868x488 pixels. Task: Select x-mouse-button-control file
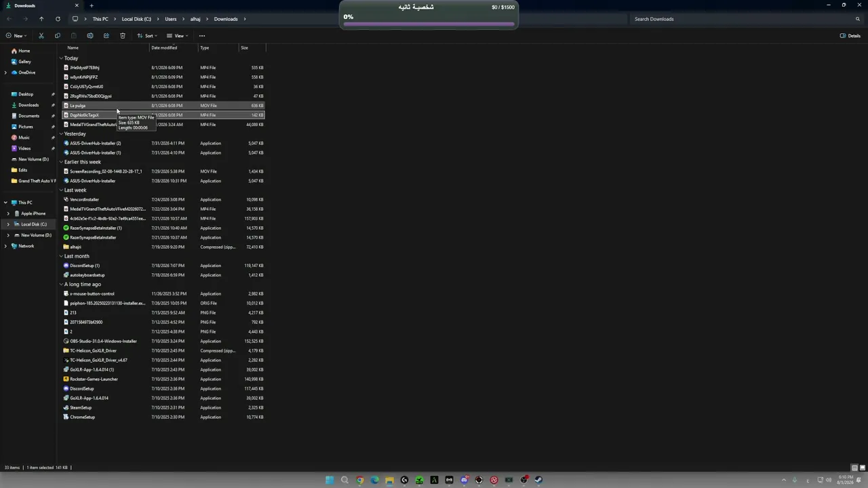163,294
